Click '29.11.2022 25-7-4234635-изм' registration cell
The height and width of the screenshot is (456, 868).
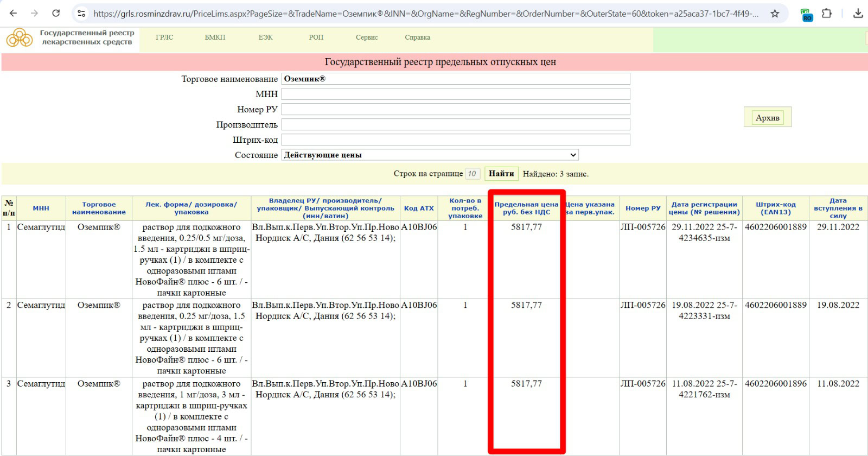pyautogui.click(x=704, y=232)
